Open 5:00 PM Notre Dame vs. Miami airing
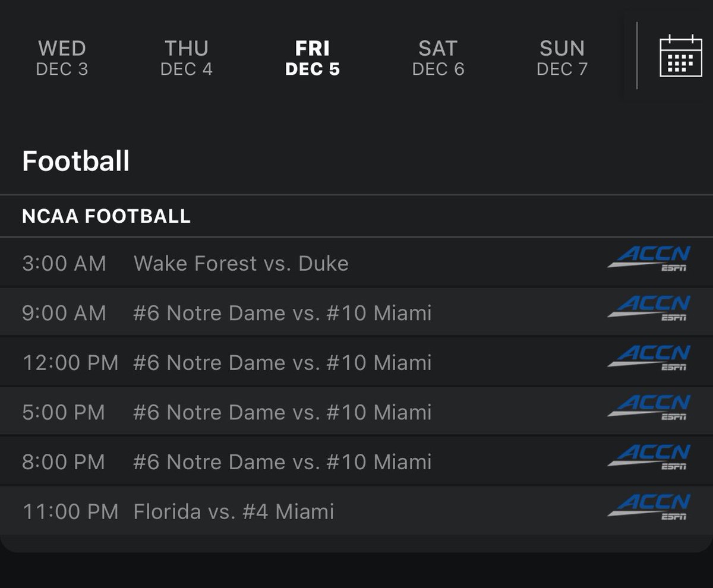Image resolution: width=713 pixels, height=588 pixels. coord(283,412)
